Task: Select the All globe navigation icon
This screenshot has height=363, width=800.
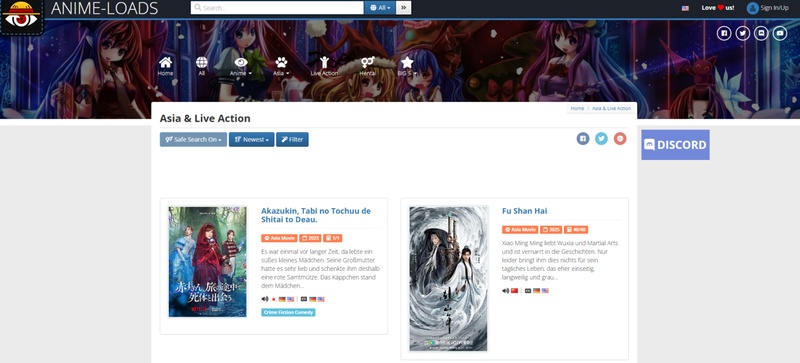Action: tap(202, 66)
